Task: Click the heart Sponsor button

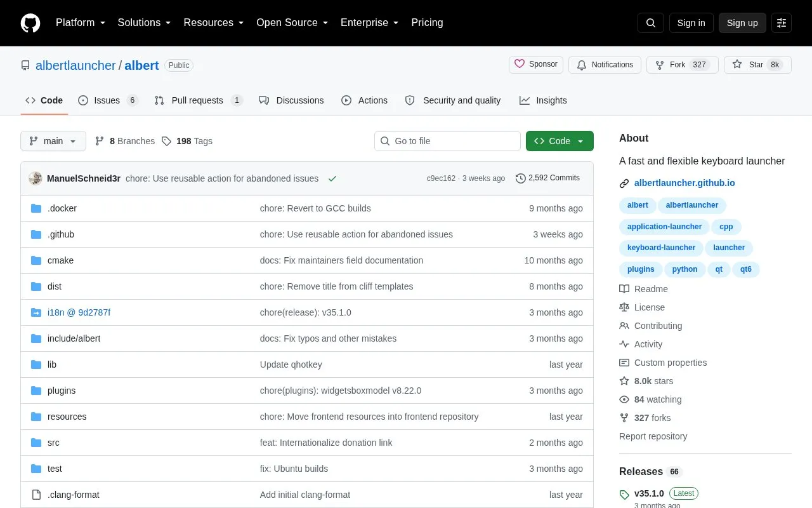Action: point(536,65)
